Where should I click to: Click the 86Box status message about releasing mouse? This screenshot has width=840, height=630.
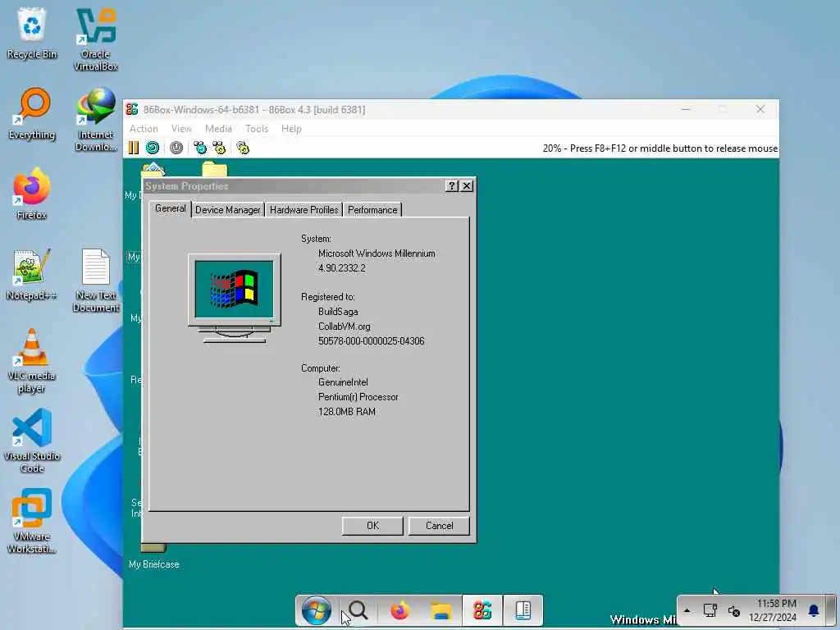pos(660,148)
